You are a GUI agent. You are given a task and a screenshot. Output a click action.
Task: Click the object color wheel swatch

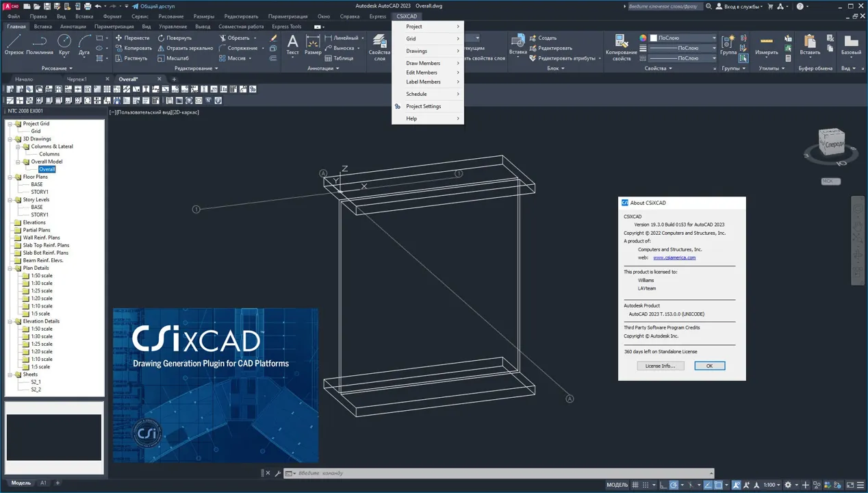[x=643, y=38]
